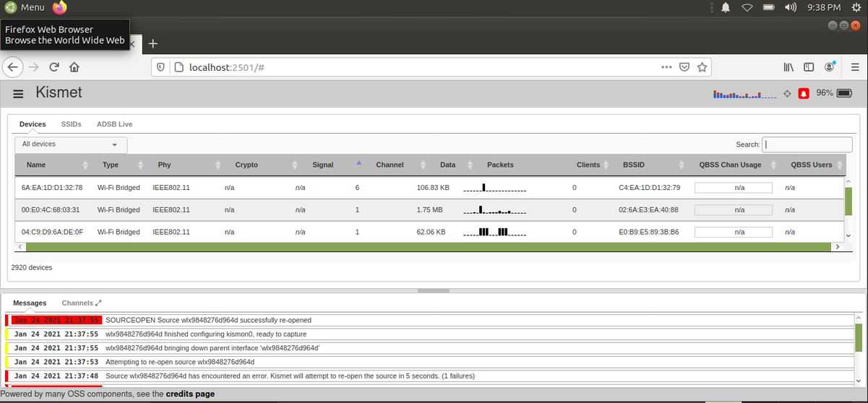
Task: Open the red Kismet alerts bell
Action: coord(803,94)
